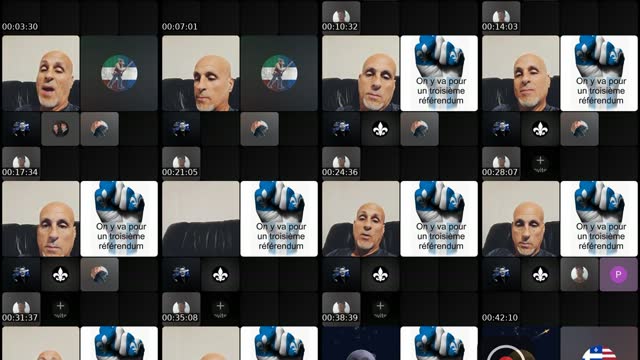The width and height of the screenshot is (640, 360).
Task: Click the host avatar above the 00:35:08 timestamp
Action: [x=181, y=308]
